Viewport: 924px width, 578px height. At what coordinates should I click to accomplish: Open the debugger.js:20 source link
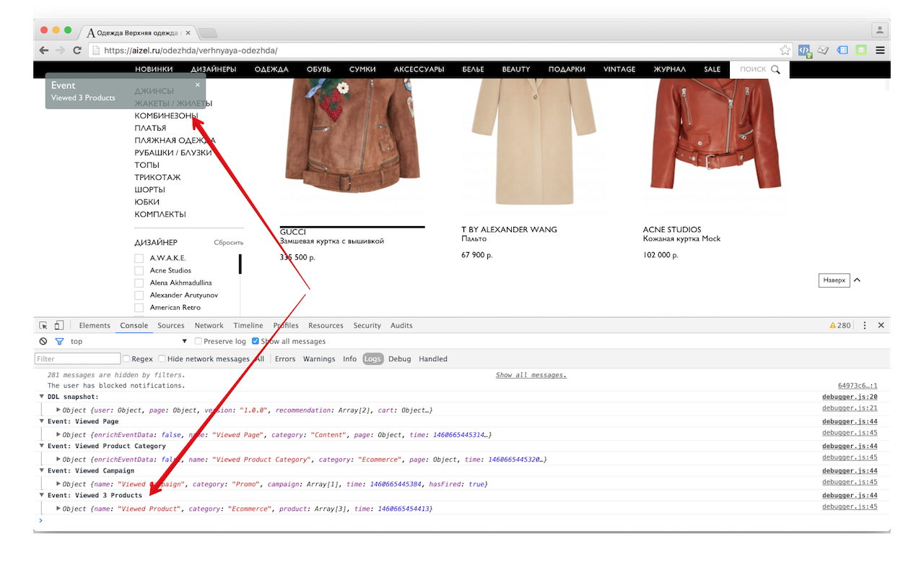coord(850,397)
